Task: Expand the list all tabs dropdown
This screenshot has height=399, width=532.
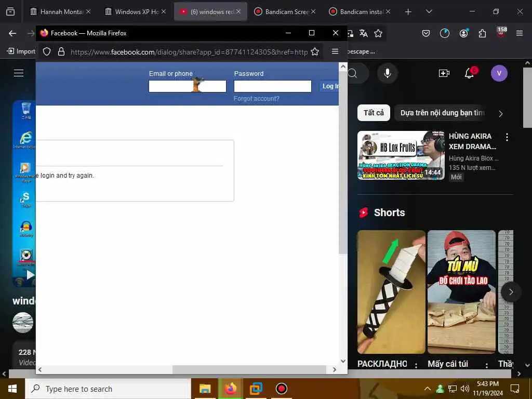Action: [429, 11]
